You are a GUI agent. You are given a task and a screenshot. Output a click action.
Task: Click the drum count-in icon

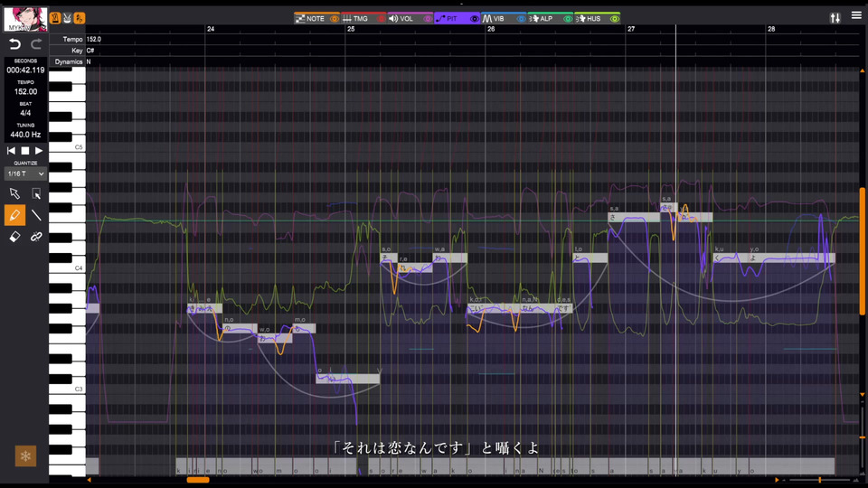coord(67,18)
